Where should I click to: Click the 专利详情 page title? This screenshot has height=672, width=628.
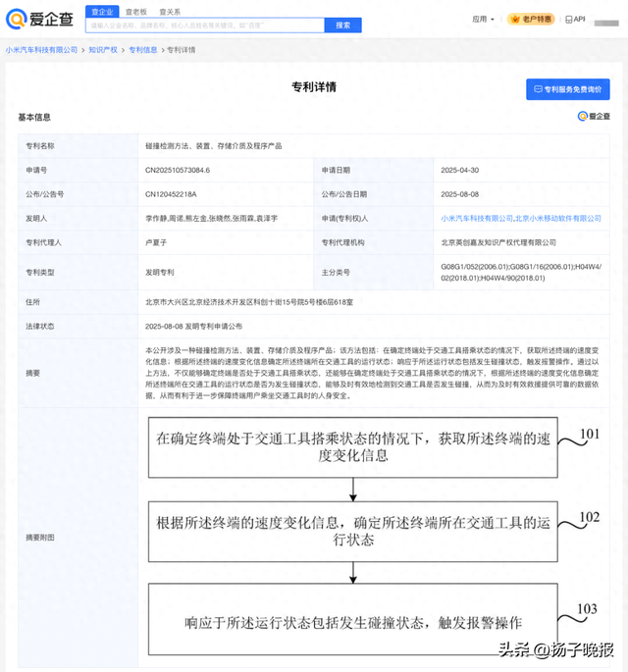tap(314, 87)
